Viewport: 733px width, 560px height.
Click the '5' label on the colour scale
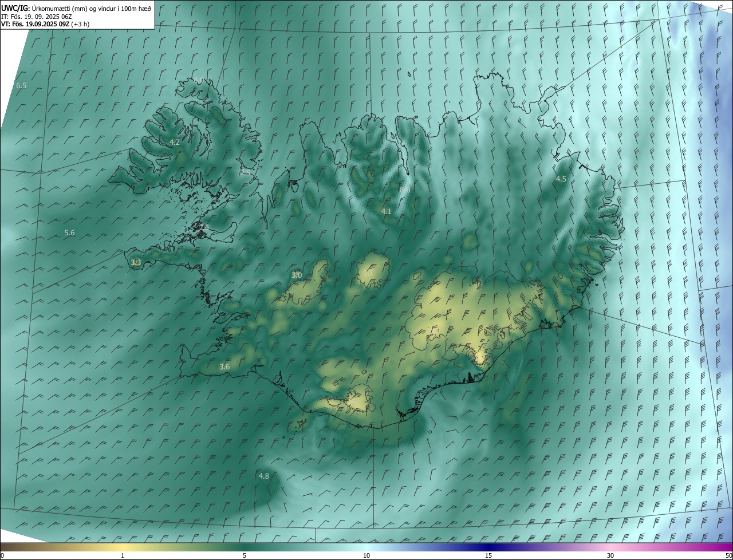tap(245, 555)
